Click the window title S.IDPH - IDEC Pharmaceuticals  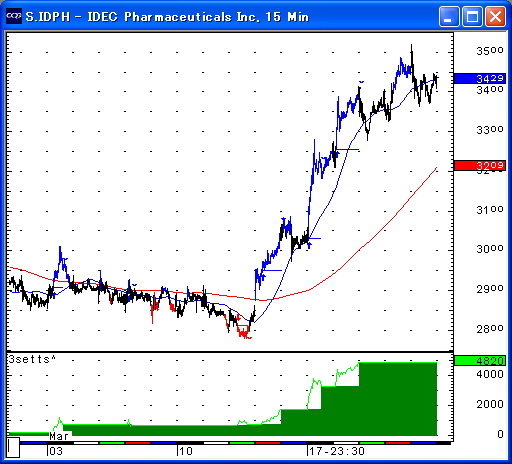[167, 17]
